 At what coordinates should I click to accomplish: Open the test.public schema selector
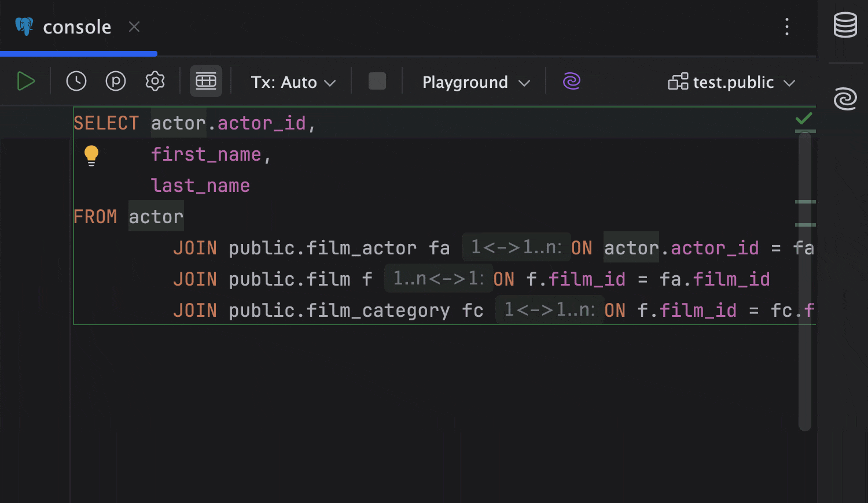731,82
